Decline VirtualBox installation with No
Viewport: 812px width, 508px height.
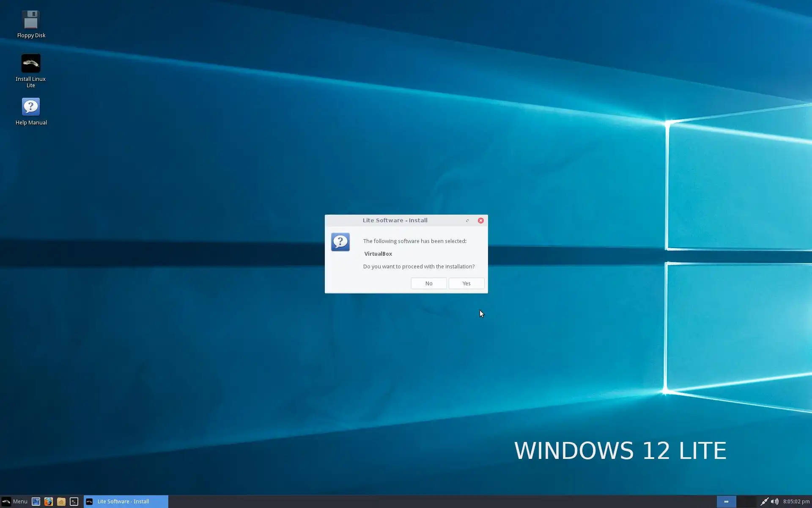[x=428, y=283]
